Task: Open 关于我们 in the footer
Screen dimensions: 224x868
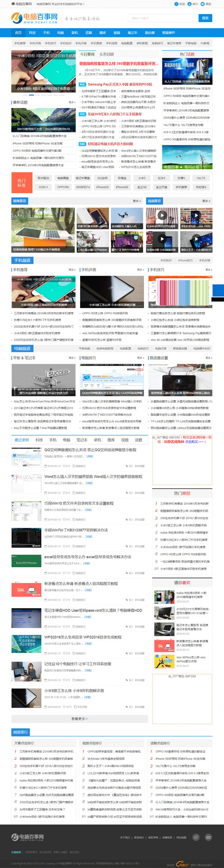Action: (x=125, y=837)
